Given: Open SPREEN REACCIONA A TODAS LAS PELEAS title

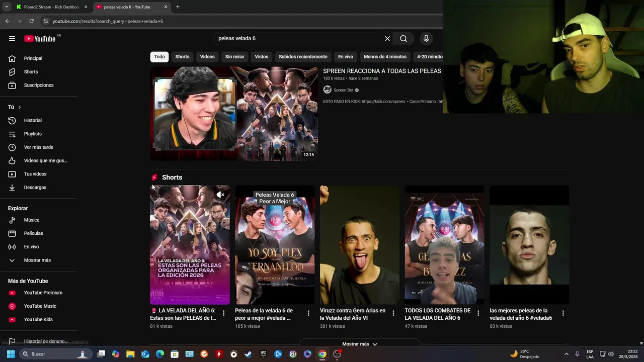Looking at the screenshot, I should click(382, 71).
